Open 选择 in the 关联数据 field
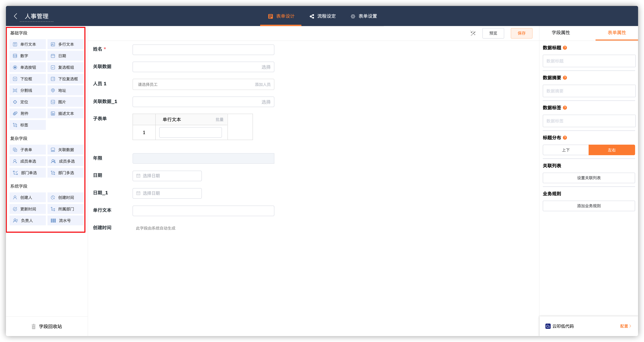 click(266, 67)
